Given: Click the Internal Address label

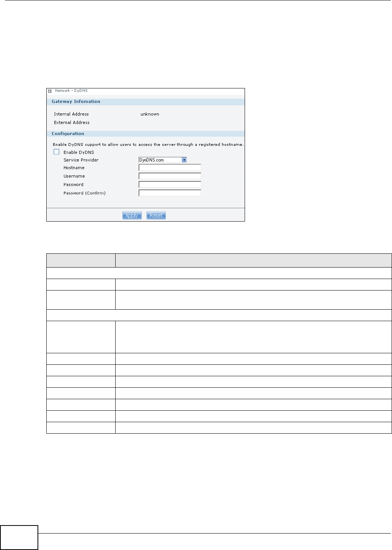Looking at the screenshot, I should (71, 114).
